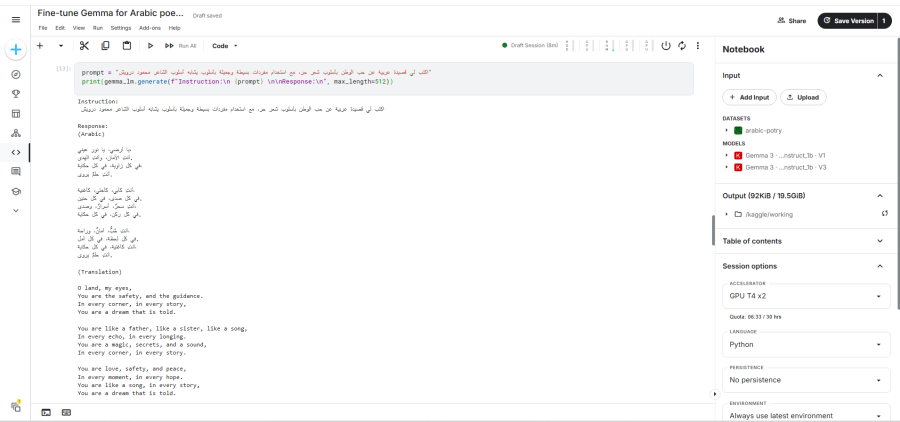Screen dimensions: 900x422
Task: Open the Help menu
Action: pyautogui.click(x=174, y=28)
